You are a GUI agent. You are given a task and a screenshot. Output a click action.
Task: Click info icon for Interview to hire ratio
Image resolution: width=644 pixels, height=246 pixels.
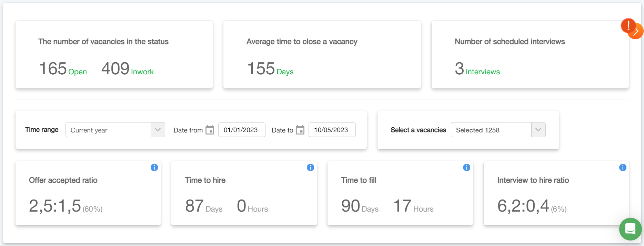(623, 168)
